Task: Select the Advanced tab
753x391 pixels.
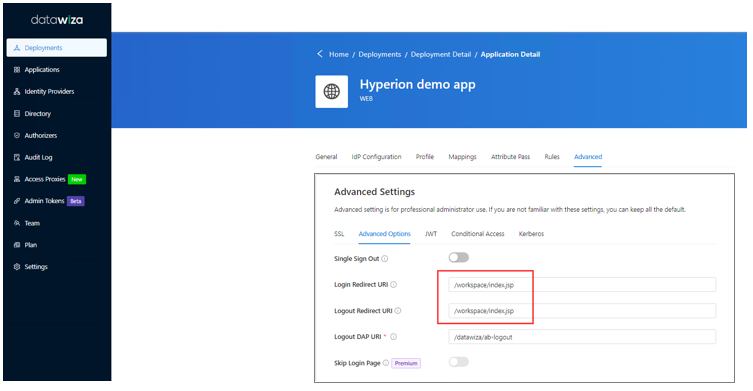Action: (588, 157)
